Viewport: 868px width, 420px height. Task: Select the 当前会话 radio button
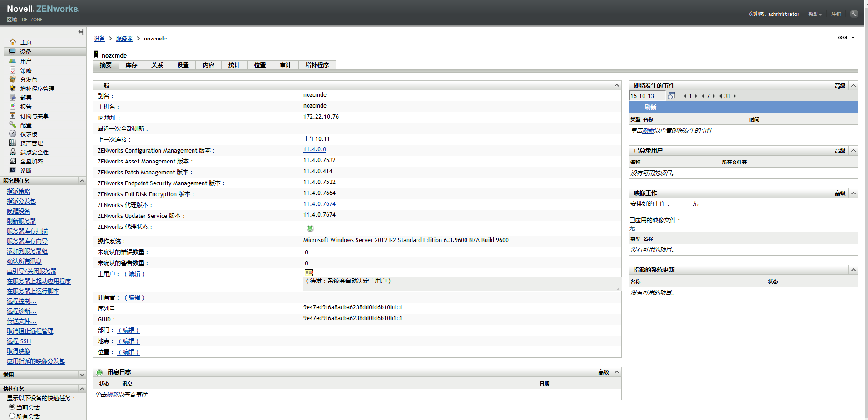[12, 407]
